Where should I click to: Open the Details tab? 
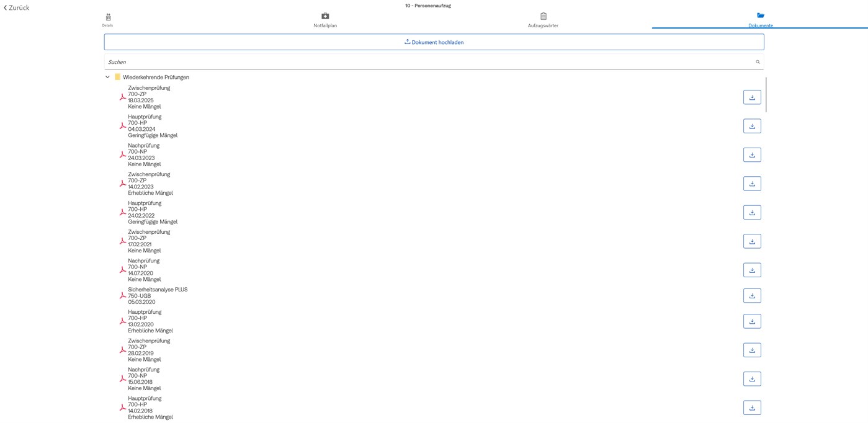[x=108, y=20]
